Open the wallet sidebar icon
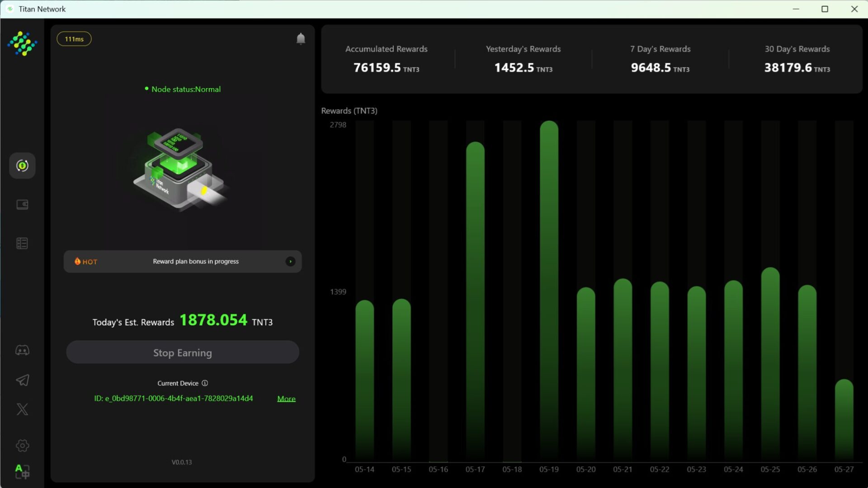 click(x=22, y=205)
